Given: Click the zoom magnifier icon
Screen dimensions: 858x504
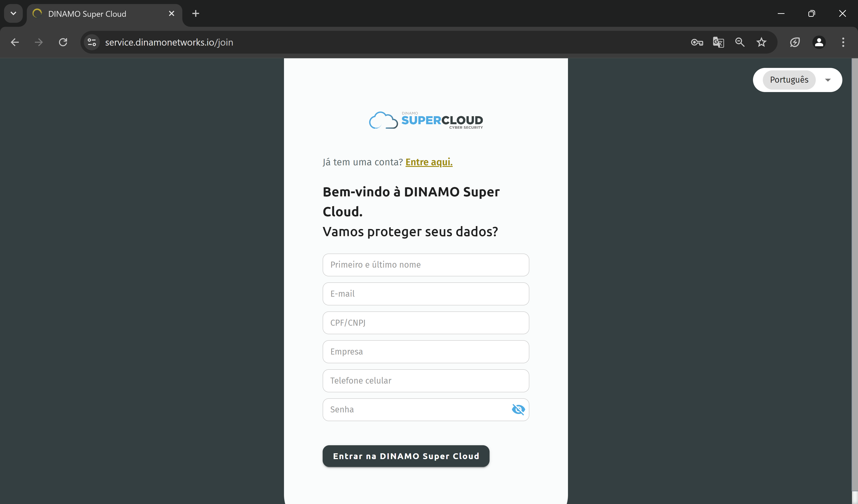Looking at the screenshot, I should (x=740, y=42).
